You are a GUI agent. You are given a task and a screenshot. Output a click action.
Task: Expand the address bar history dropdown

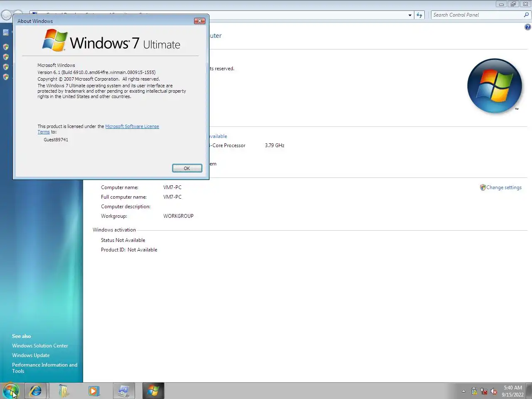tap(410, 15)
